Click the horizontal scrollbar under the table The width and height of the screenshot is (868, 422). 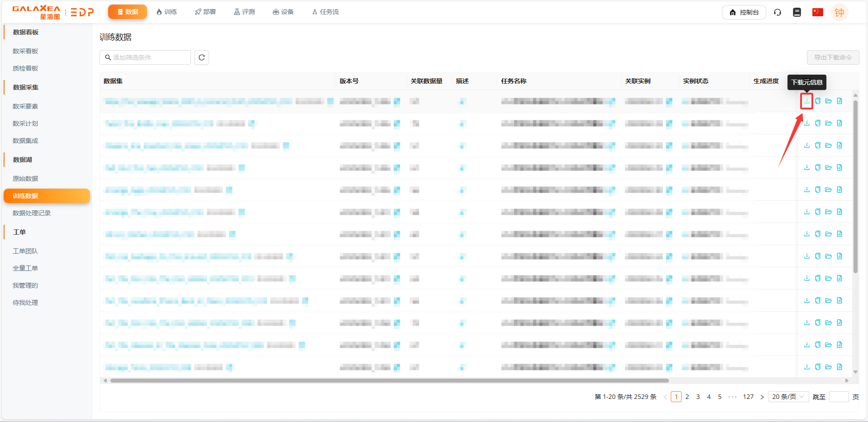[389, 380]
